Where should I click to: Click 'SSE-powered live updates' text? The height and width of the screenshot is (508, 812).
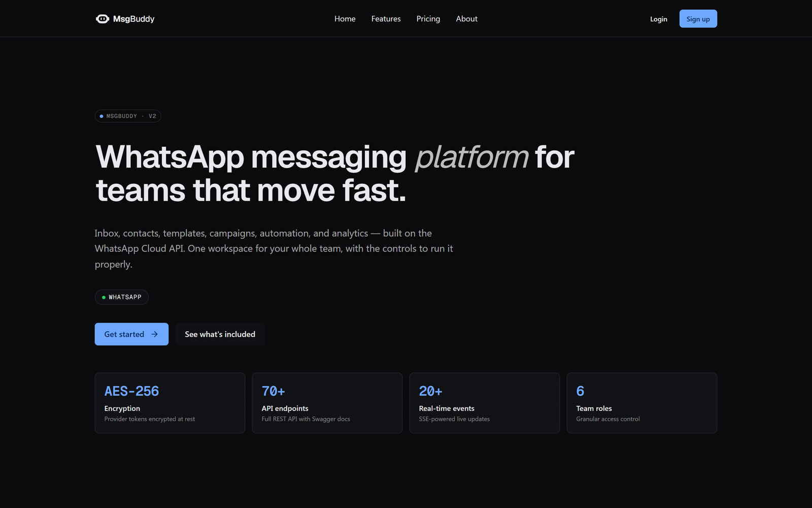pyautogui.click(x=454, y=419)
